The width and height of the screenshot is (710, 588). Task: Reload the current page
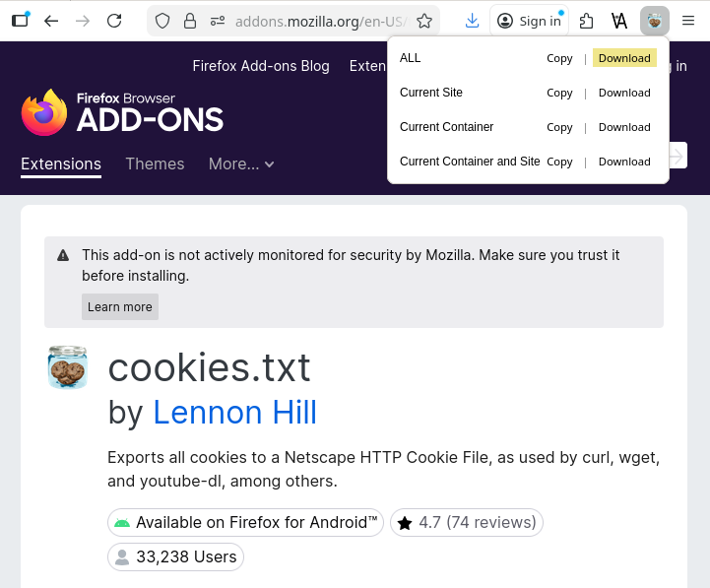(114, 21)
